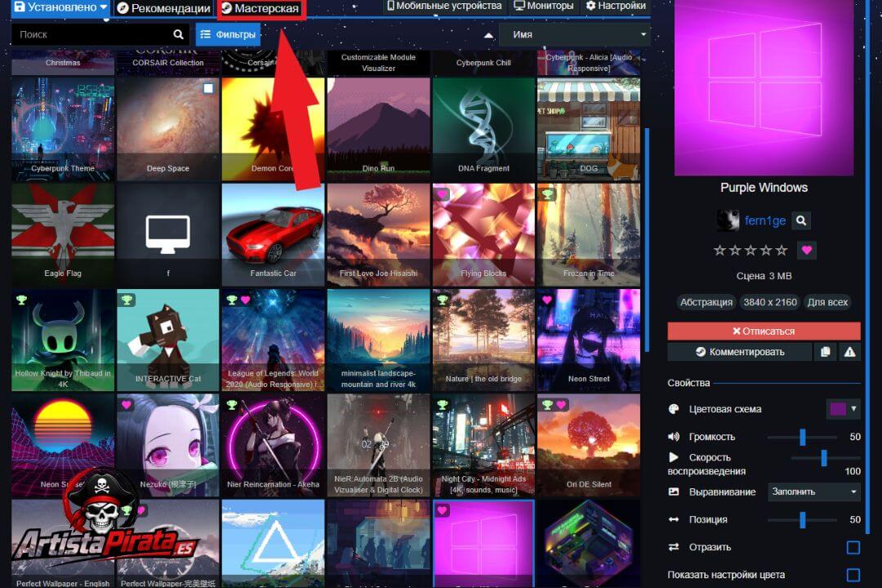The height and width of the screenshot is (588, 882).
Task: Click the heart badge on Ori DE Silent
Action: [561, 404]
